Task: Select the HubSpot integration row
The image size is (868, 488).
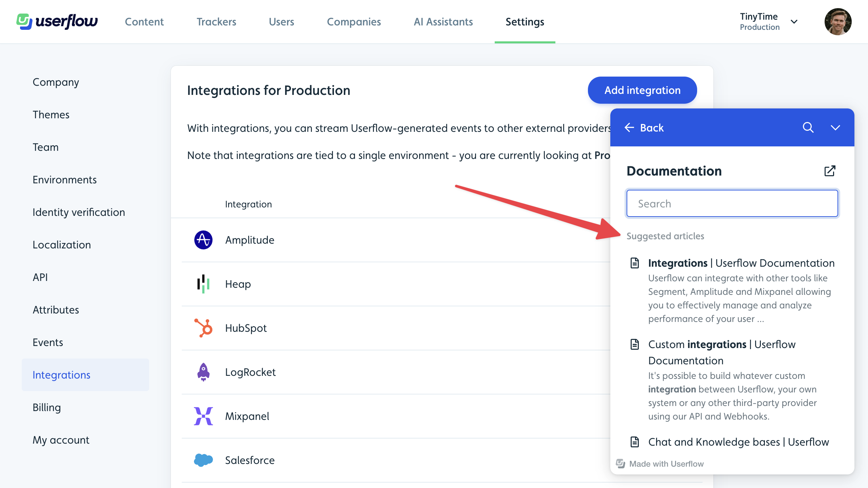Action: pos(396,328)
